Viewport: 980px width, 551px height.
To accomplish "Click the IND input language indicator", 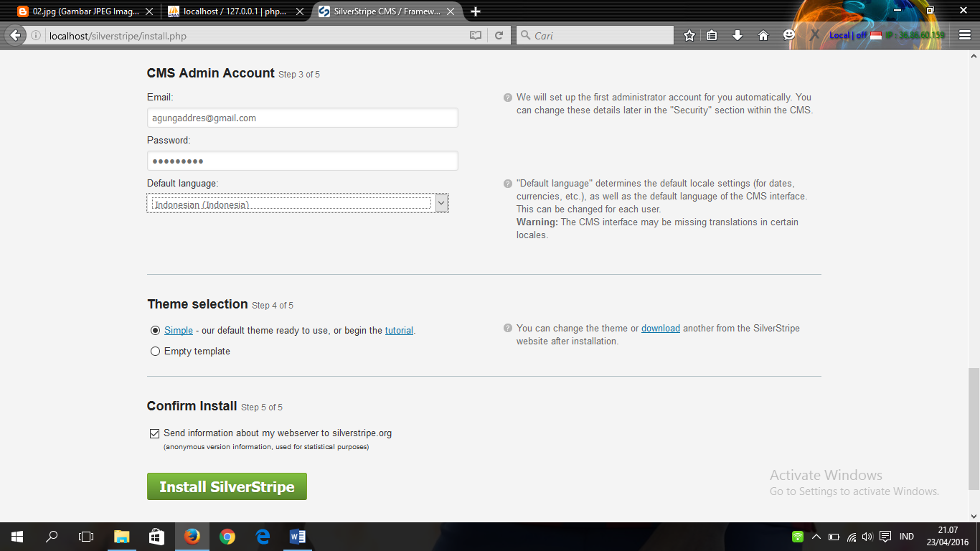I will 907,537.
